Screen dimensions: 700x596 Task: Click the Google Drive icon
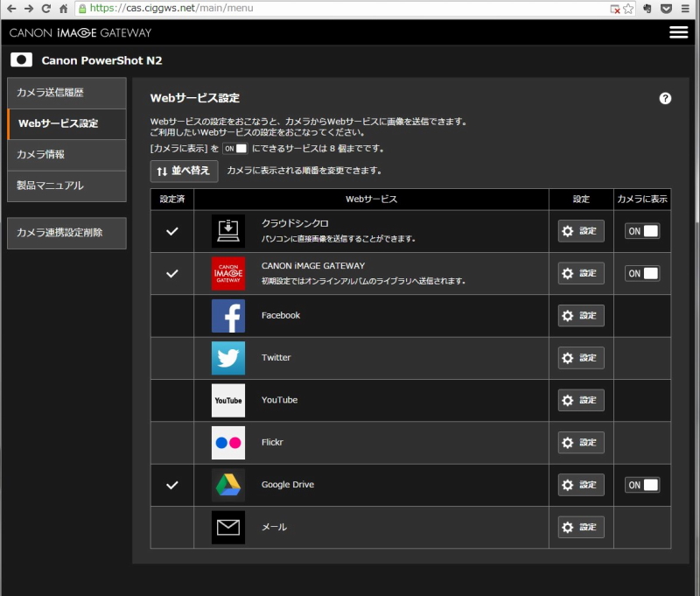point(228,485)
